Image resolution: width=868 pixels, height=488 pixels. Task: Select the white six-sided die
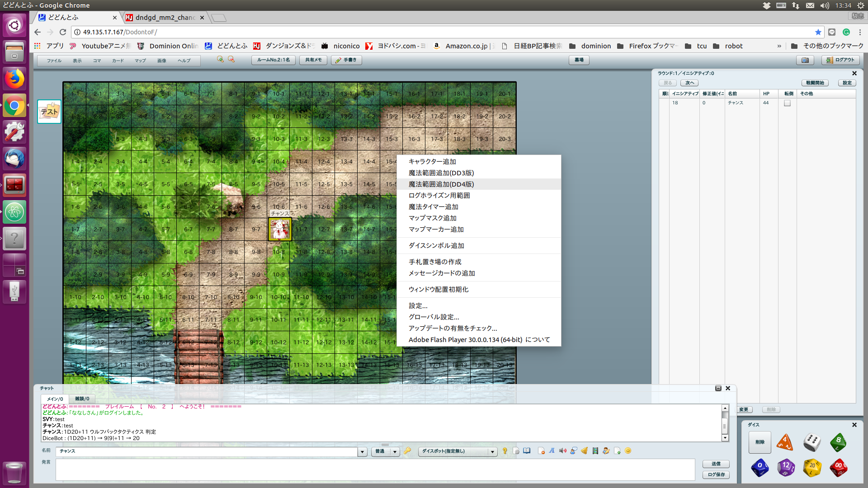812,442
